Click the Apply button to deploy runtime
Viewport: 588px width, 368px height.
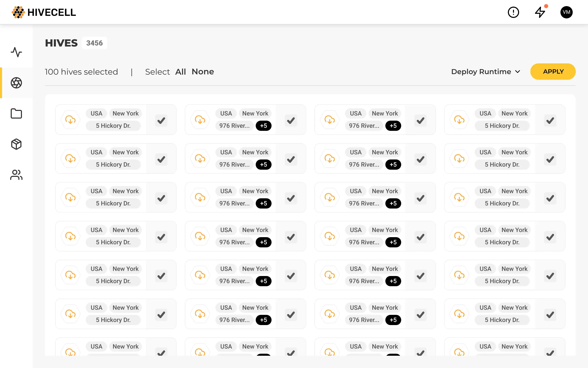(553, 71)
